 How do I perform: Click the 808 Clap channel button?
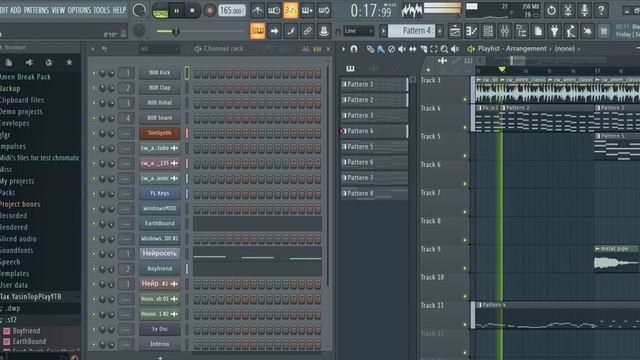click(160, 88)
